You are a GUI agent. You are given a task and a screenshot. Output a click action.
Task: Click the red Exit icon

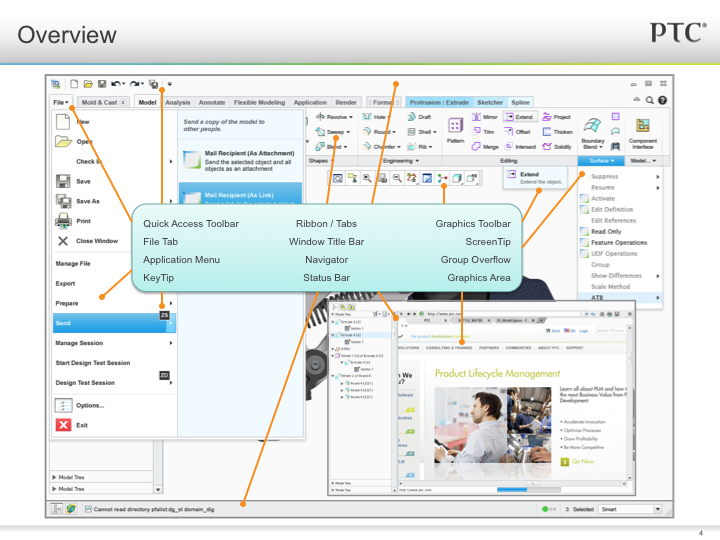(62, 425)
